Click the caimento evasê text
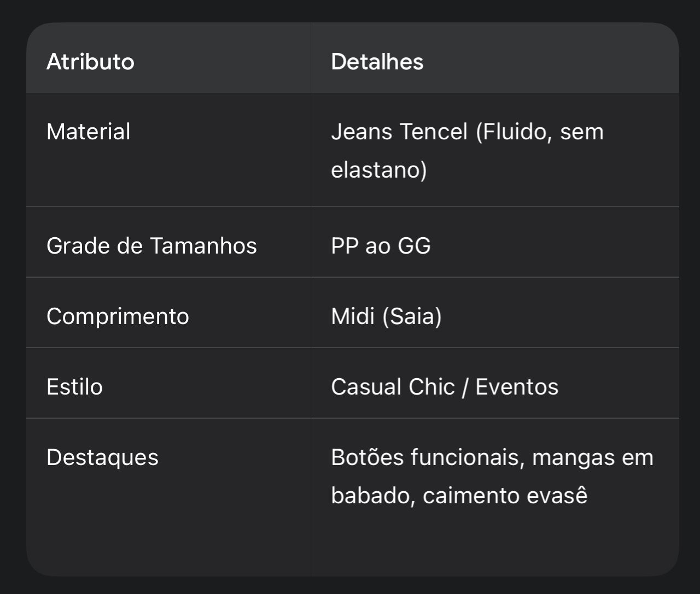This screenshot has height=594, width=700. coord(505,496)
